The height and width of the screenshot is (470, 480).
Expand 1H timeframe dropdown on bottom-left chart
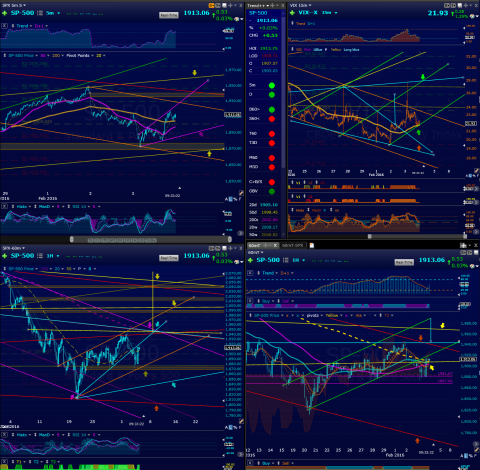coord(59,256)
